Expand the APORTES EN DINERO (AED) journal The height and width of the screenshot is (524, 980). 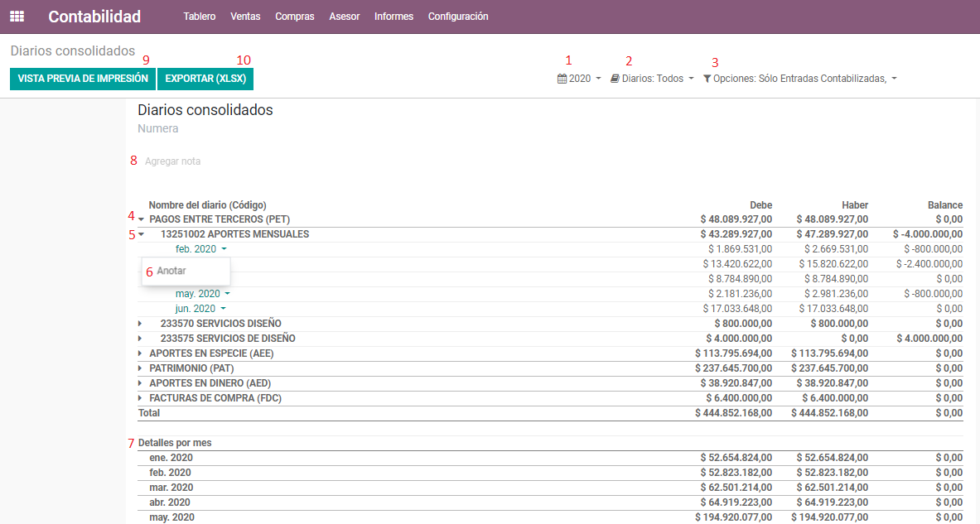point(141,383)
